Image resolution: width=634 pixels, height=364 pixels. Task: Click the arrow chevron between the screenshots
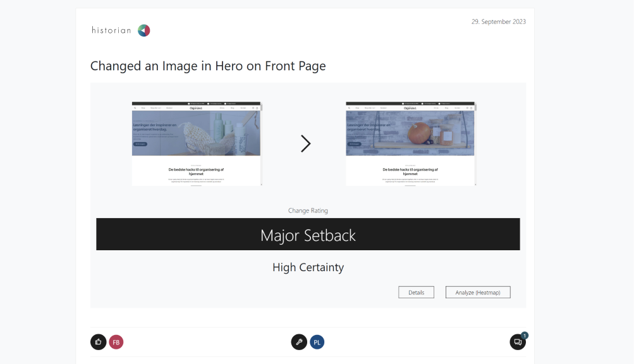(305, 144)
